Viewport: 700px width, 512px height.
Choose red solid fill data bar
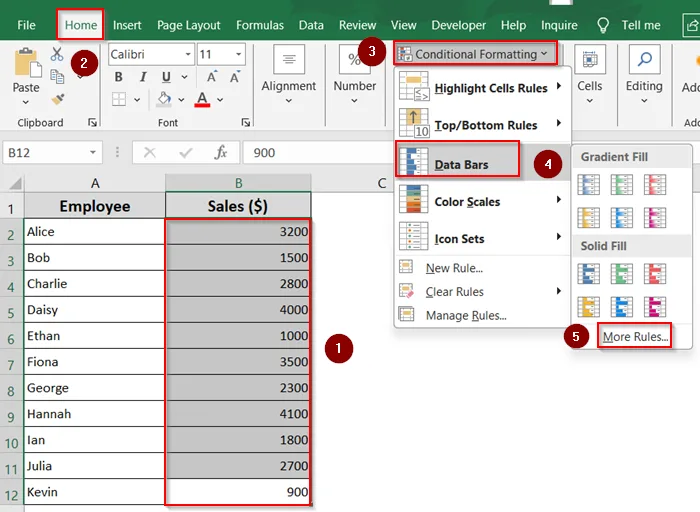(655, 274)
